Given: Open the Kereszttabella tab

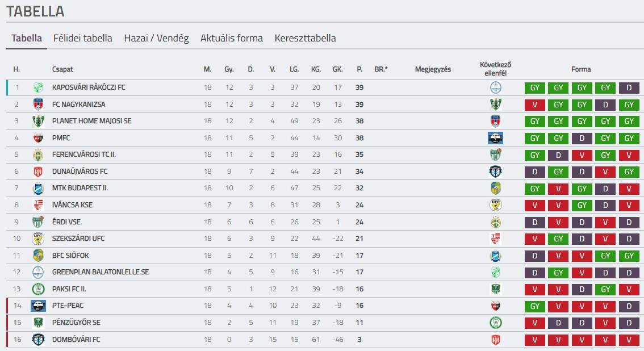Looking at the screenshot, I should coord(305,39).
